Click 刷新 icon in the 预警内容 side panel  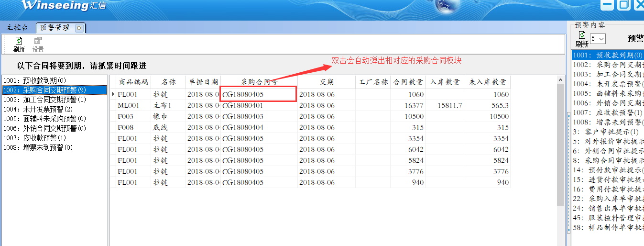click(582, 39)
